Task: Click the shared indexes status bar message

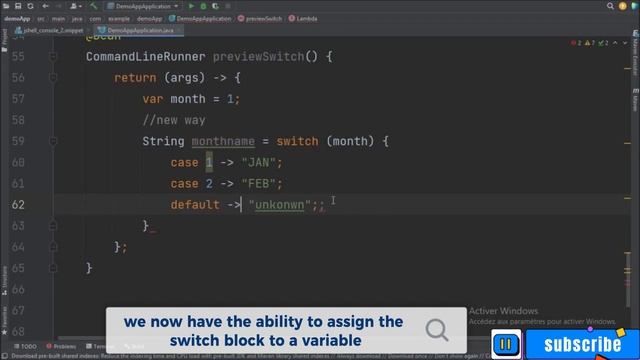Action: pyautogui.click(x=245, y=356)
